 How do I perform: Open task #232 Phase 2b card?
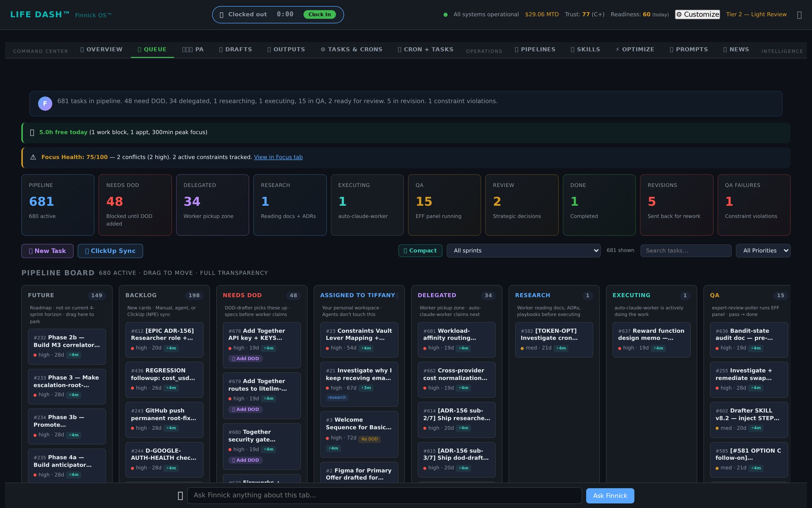pos(67,347)
